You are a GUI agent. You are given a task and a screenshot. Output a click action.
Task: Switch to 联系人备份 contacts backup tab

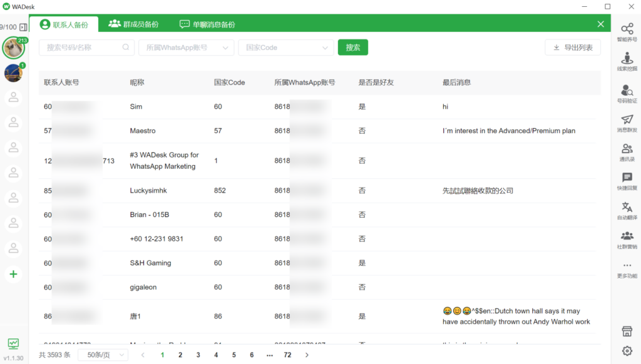pyautogui.click(x=64, y=24)
